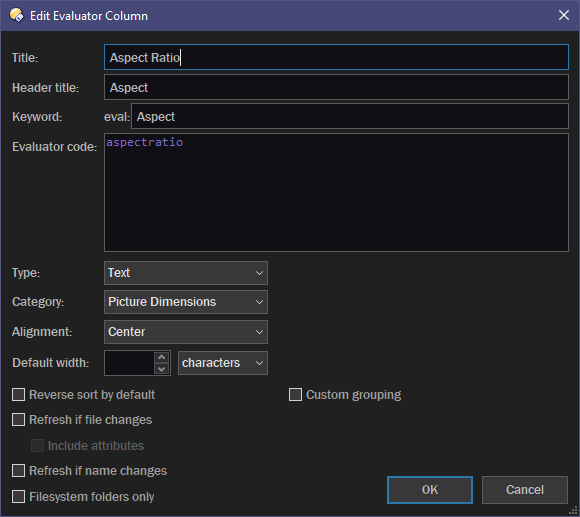The height and width of the screenshot is (517, 580).
Task: Confirm with the OK button
Action: point(430,490)
